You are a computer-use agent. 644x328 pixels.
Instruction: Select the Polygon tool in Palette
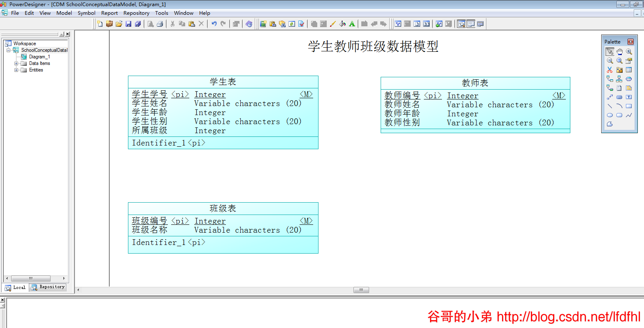click(x=609, y=124)
